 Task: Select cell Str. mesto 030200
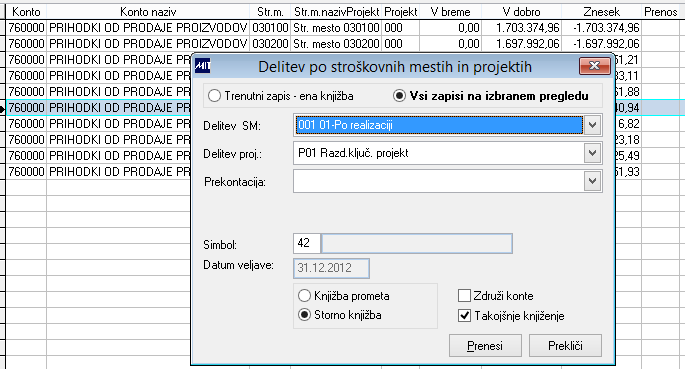click(336, 44)
